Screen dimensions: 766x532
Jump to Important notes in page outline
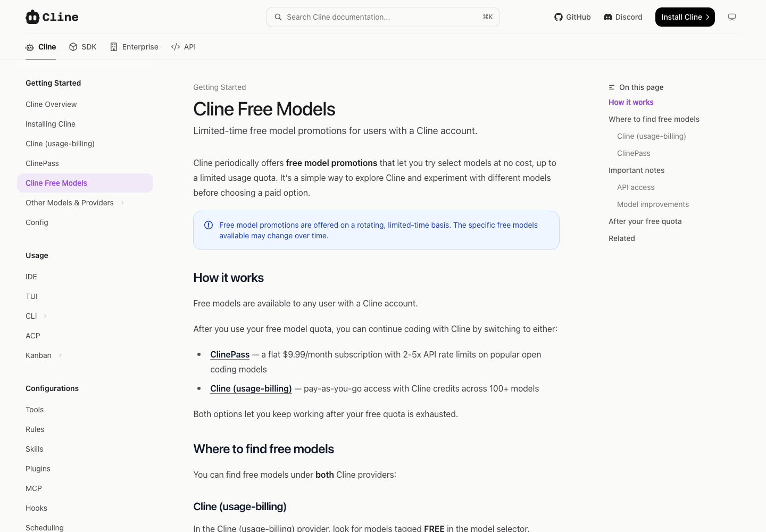point(636,170)
